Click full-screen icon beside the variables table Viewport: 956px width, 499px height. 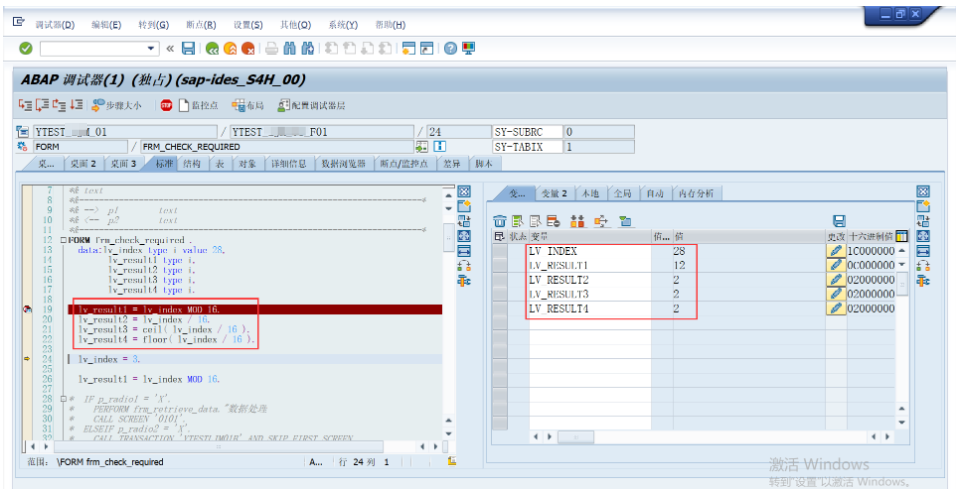[x=923, y=235]
